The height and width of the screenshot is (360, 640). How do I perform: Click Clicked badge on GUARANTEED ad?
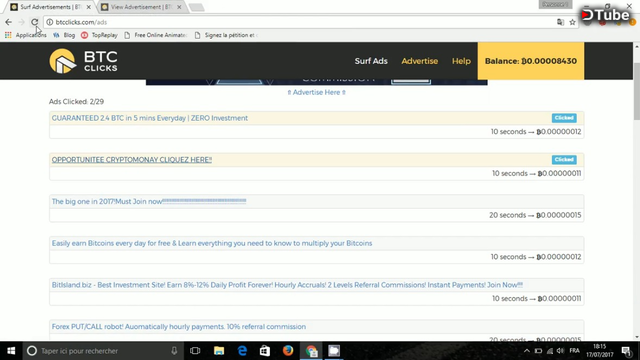(x=564, y=118)
